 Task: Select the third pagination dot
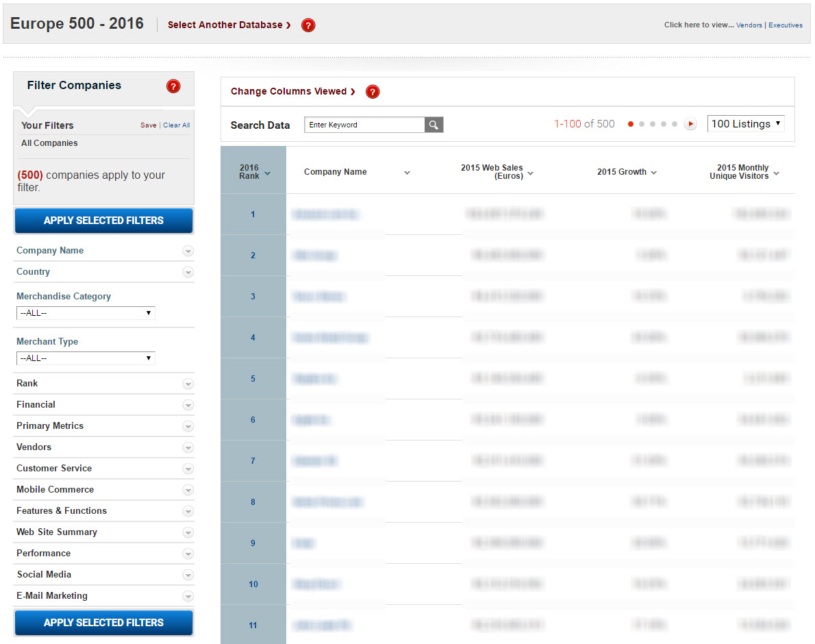tap(652, 124)
